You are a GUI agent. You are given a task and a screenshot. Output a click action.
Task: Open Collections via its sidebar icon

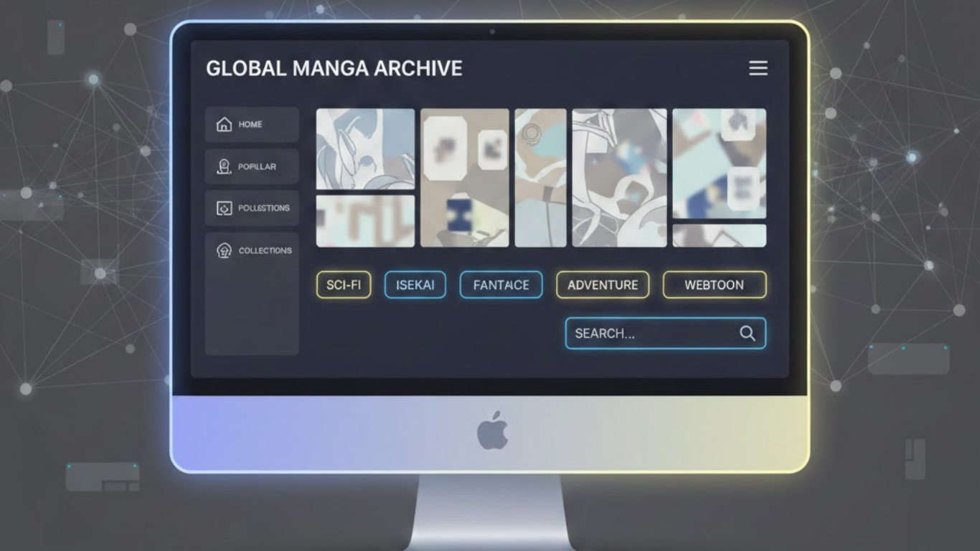[x=224, y=250]
